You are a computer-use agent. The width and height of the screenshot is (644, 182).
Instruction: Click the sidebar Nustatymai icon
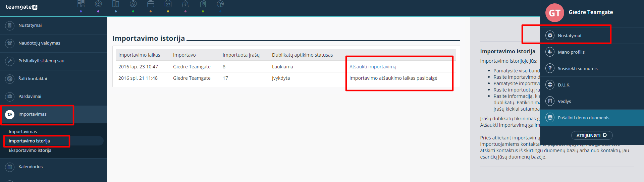pos(10,25)
